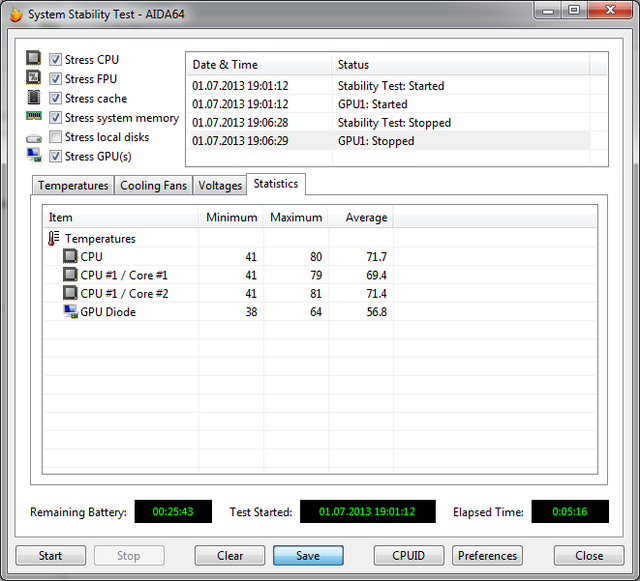Open Preferences dialog
This screenshot has height=581, width=640.
coord(488,556)
